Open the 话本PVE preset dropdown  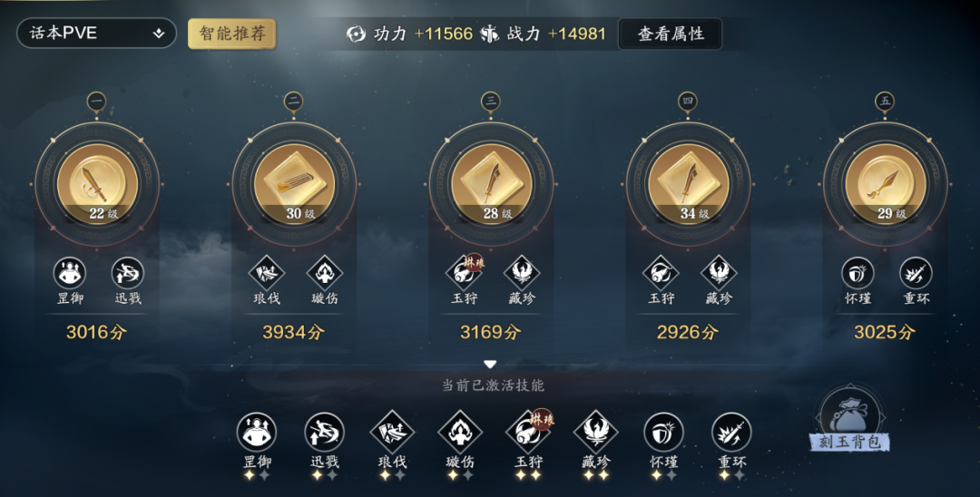click(x=96, y=33)
